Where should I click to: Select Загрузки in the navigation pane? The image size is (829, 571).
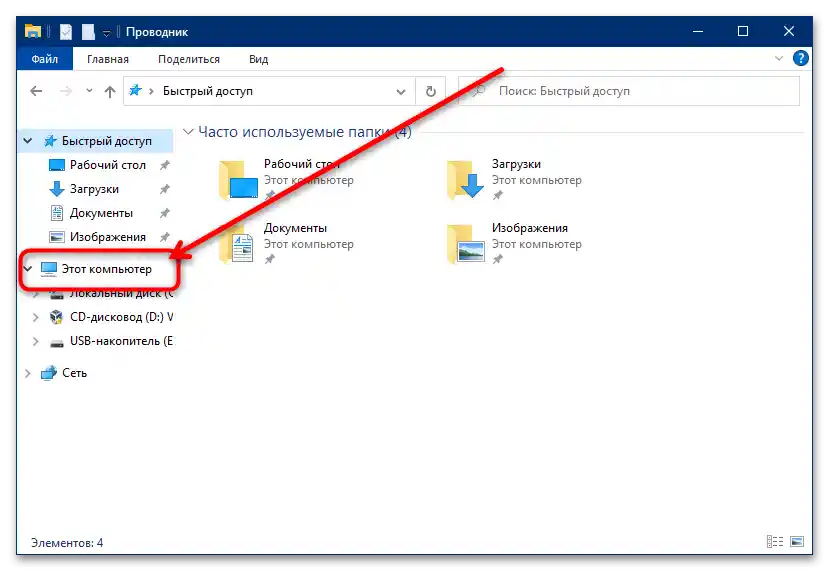pos(94,189)
